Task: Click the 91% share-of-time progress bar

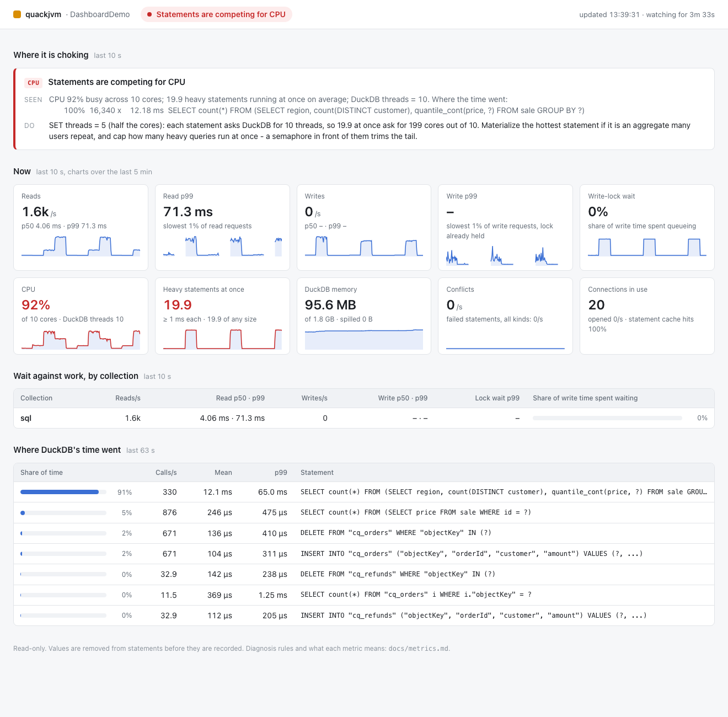Action: tap(63, 492)
